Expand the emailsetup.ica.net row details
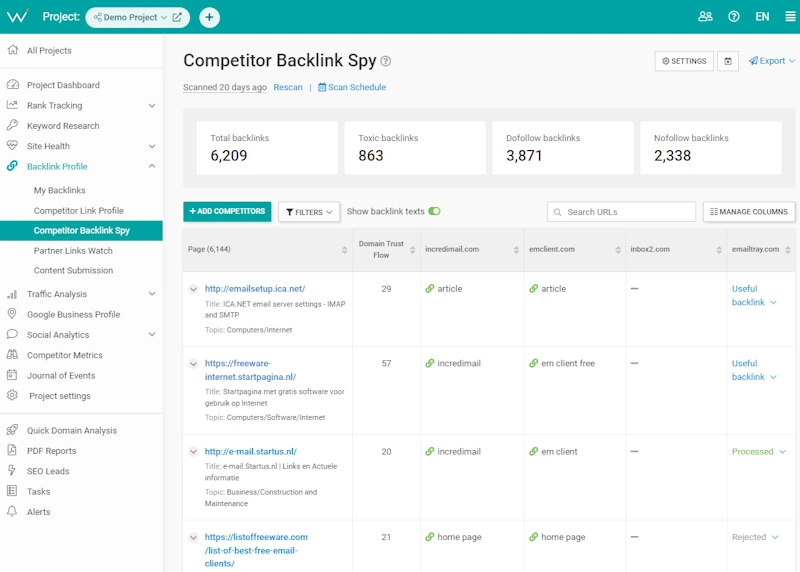The image size is (800, 572). 193,289
